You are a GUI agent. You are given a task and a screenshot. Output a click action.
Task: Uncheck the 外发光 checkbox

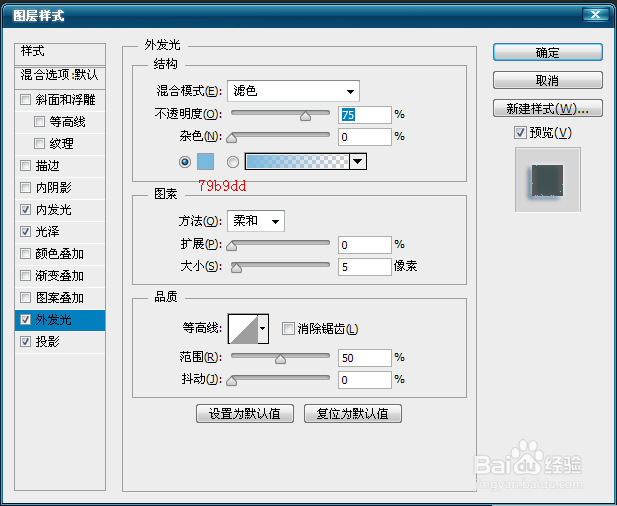(x=26, y=320)
